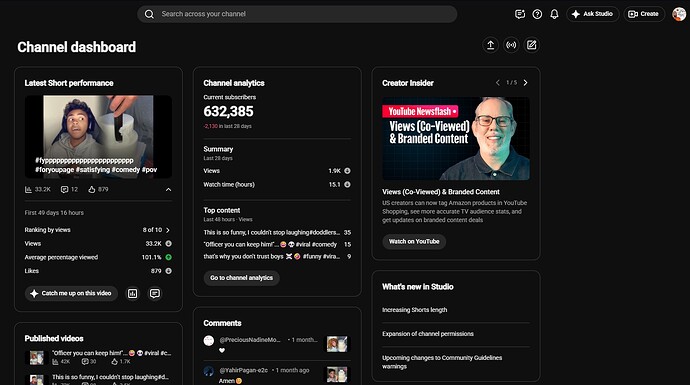Screen dimensions: 690x385
Task: Go to next Creator Insider card
Action: pyautogui.click(x=525, y=82)
